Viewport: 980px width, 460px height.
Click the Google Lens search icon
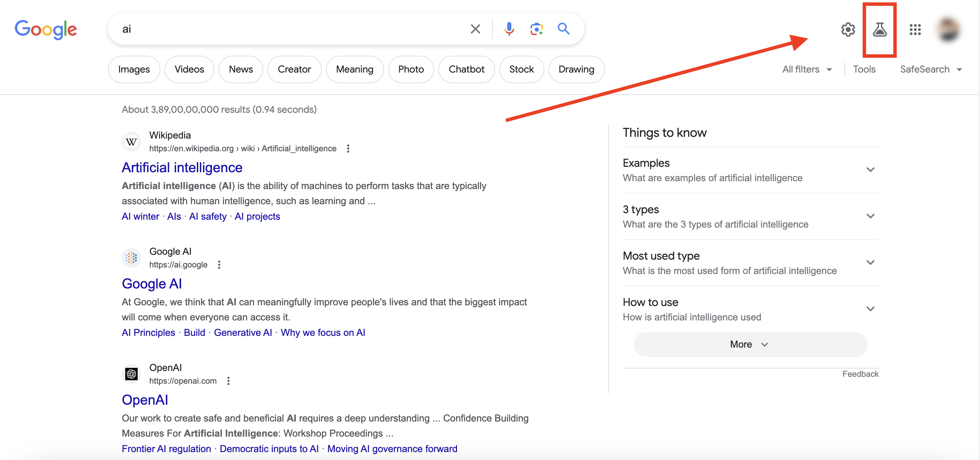[x=536, y=29]
